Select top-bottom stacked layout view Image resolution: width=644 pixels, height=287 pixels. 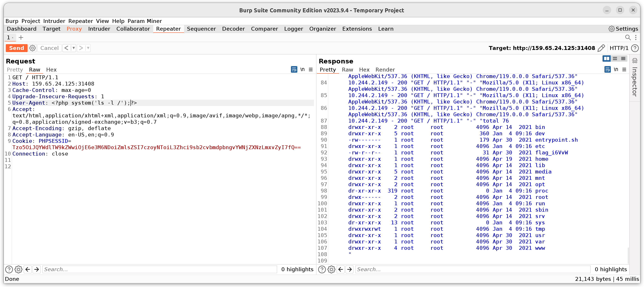615,58
